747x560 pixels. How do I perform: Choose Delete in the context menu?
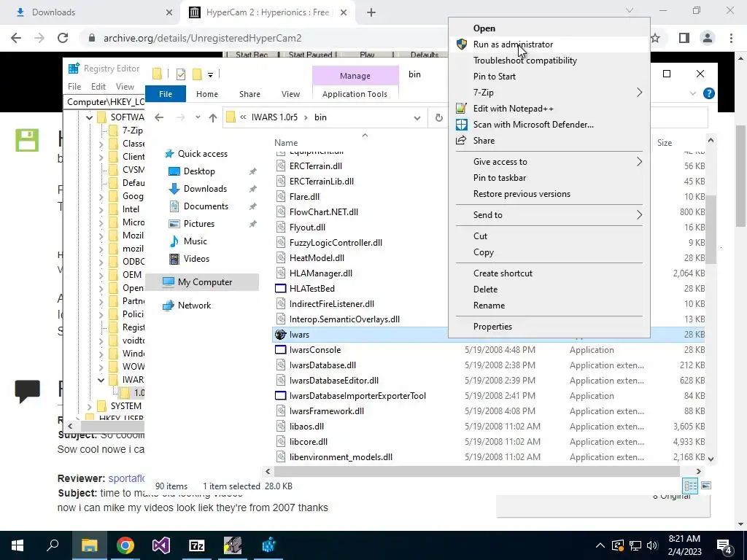coord(485,289)
